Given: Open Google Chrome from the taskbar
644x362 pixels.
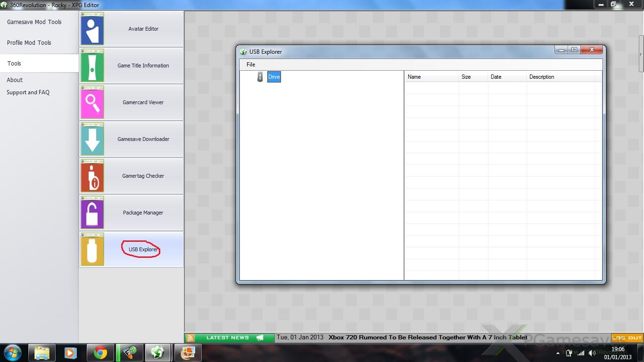Looking at the screenshot, I should tap(100, 353).
